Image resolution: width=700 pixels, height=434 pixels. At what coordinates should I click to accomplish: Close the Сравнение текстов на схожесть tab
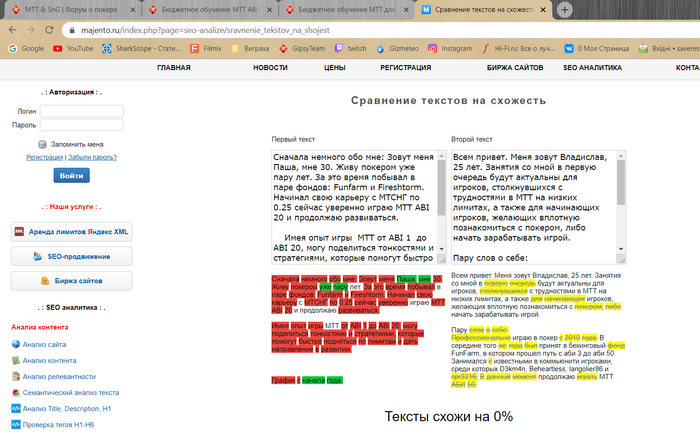[x=543, y=9]
